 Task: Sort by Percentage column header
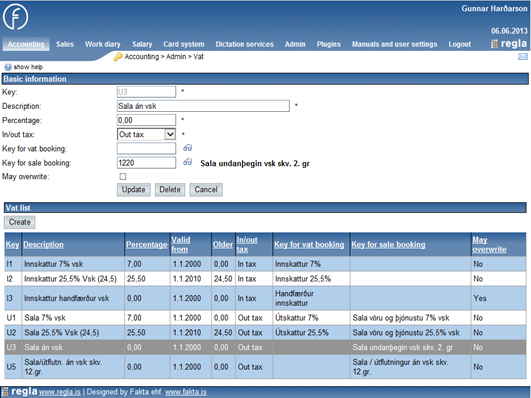pos(147,245)
